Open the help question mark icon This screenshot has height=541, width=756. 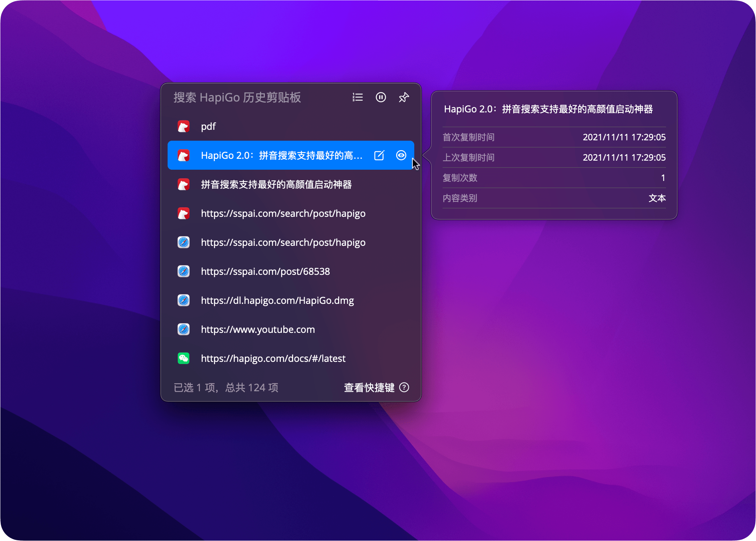tap(404, 387)
